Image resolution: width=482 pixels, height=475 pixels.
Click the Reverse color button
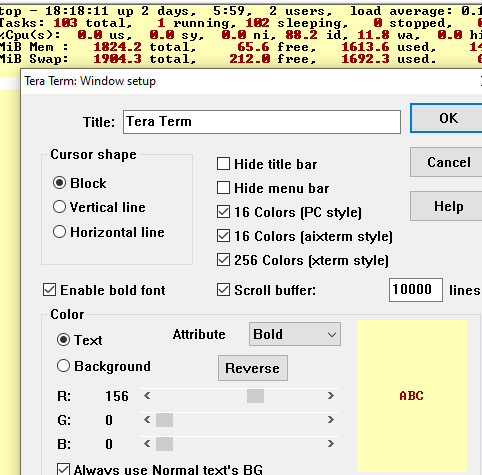coord(253,368)
